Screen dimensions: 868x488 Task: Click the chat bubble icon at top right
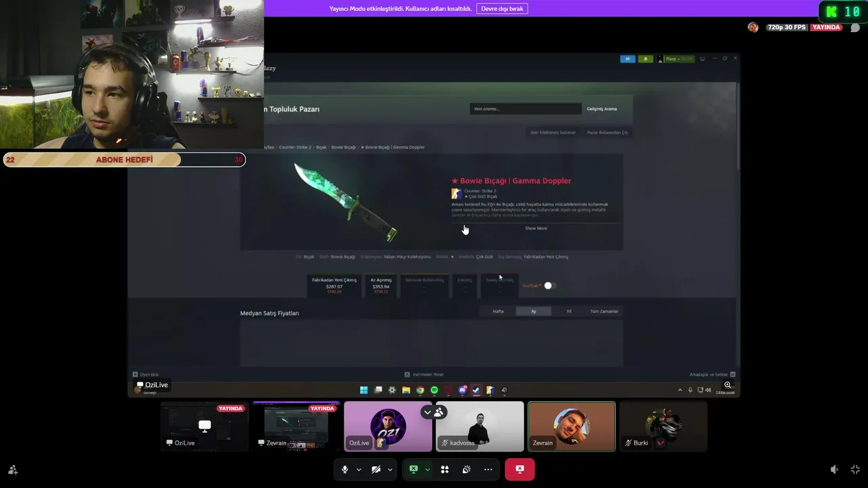[855, 28]
